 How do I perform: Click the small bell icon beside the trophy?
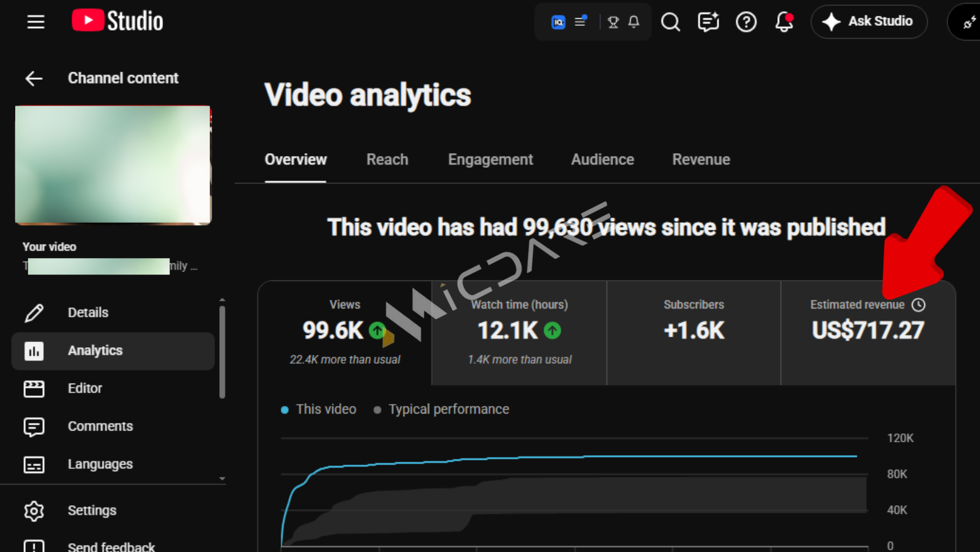point(634,22)
